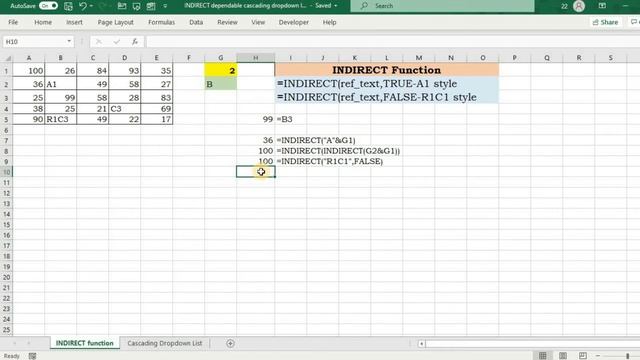
Task: Select the INDIRECT function sheet tab
Action: [84, 343]
